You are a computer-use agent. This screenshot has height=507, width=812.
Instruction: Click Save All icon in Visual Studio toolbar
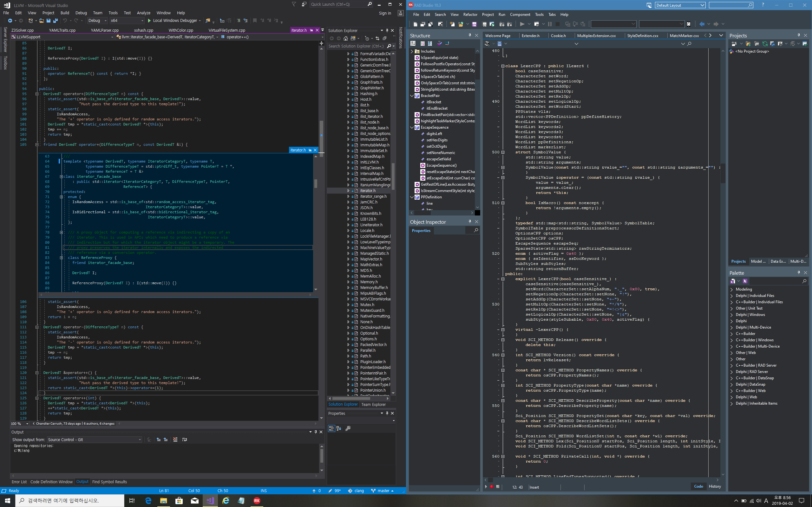(x=56, y=21)
